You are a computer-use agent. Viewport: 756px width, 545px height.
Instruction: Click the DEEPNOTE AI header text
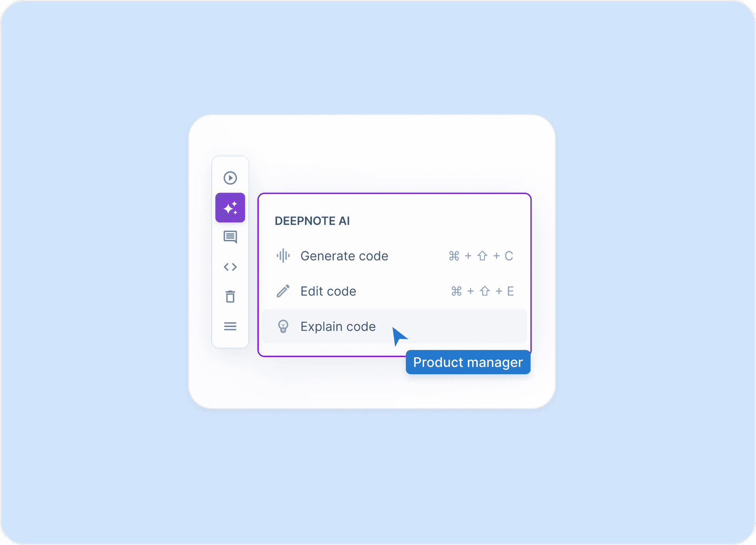pyautogui.click(x=312, y=221)
